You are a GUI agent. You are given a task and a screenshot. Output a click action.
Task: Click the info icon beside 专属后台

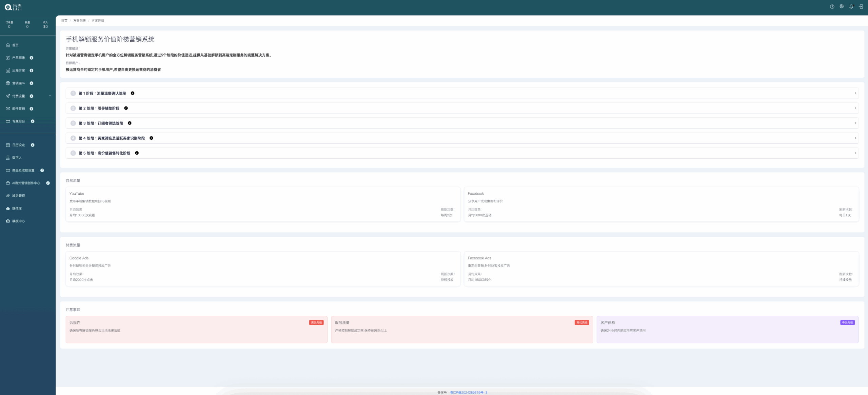click(x=33, y=121)
